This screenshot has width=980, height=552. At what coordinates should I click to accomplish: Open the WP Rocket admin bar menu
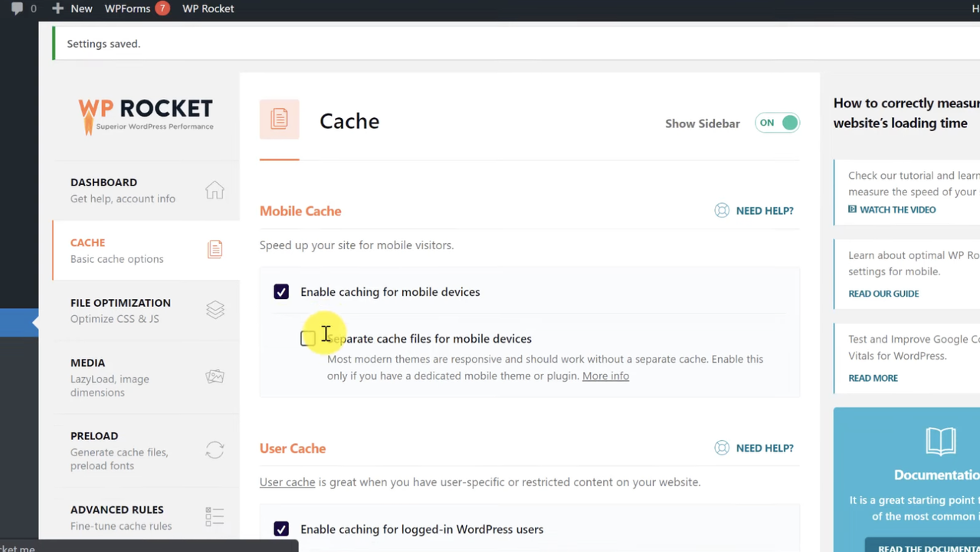pos(208,8)
